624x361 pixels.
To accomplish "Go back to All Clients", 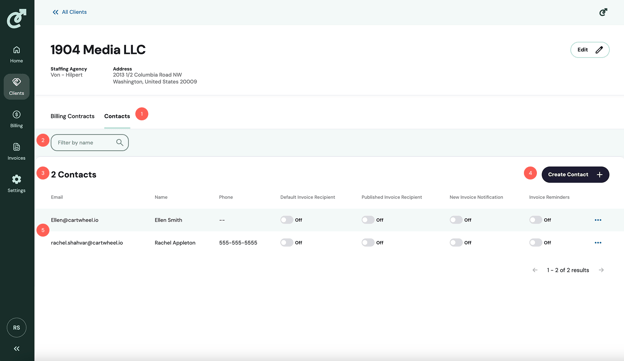I will [x=70, y=12].
